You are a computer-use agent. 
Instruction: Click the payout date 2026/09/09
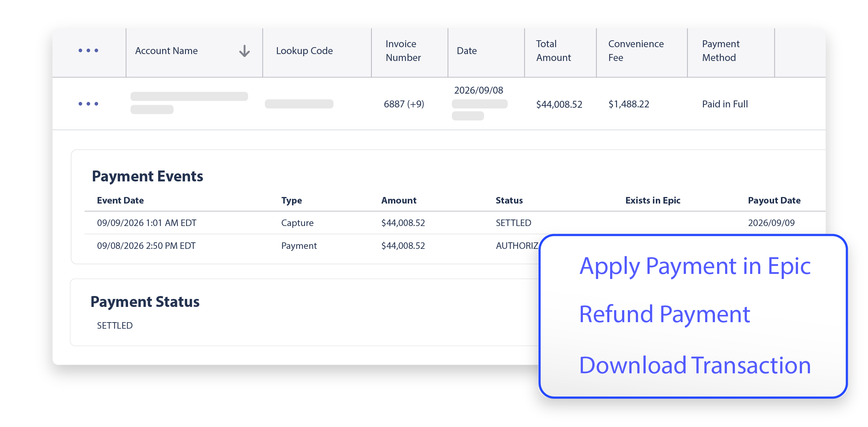(x=771, y=223)
